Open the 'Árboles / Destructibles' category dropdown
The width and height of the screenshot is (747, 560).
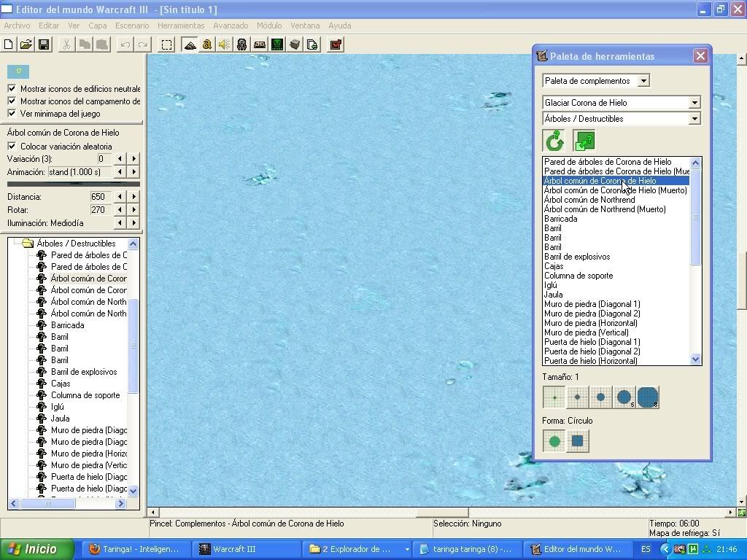pyautogui.click(x=694, y=119)
